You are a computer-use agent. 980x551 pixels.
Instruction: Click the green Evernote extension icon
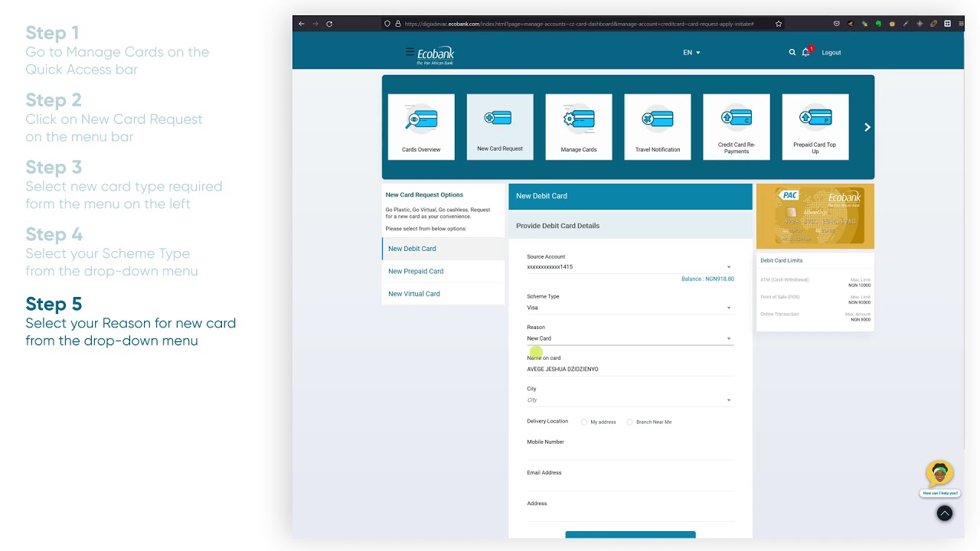click(x=878, y=24)
